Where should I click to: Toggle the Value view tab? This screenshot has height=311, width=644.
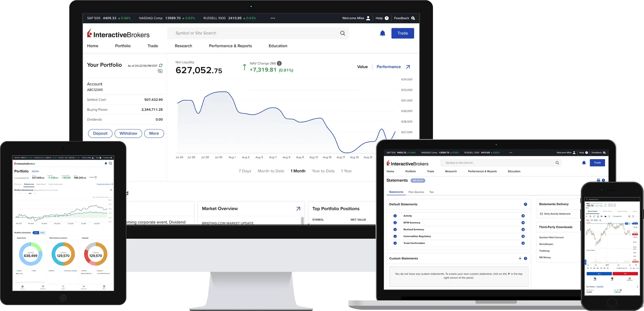coord(362,67)
